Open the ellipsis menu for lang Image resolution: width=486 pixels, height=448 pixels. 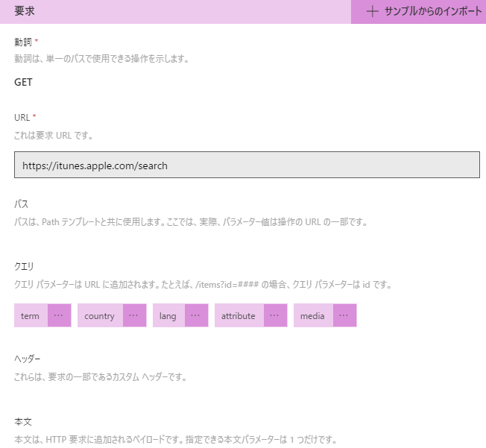[197, 315]
